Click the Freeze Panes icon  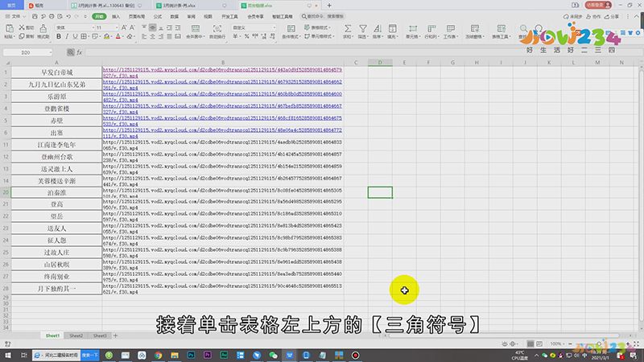475,29
